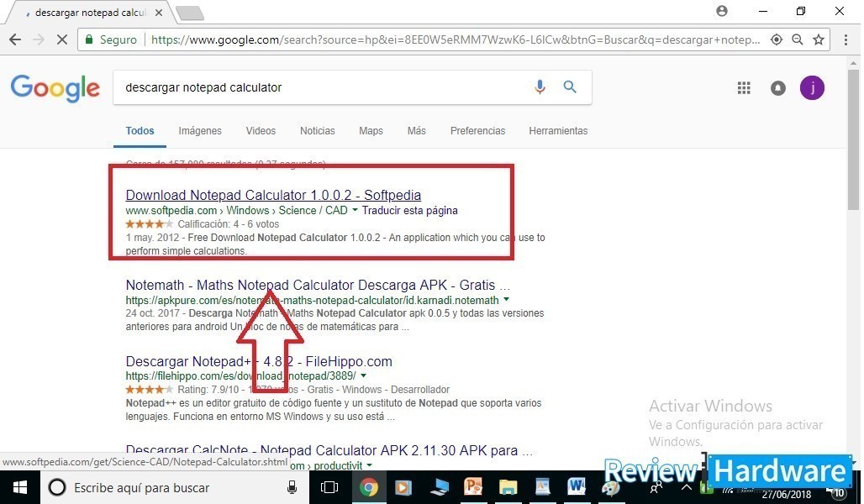Screen dimensions: 864x504
Task: Open a new tab button
Action: 191,13
